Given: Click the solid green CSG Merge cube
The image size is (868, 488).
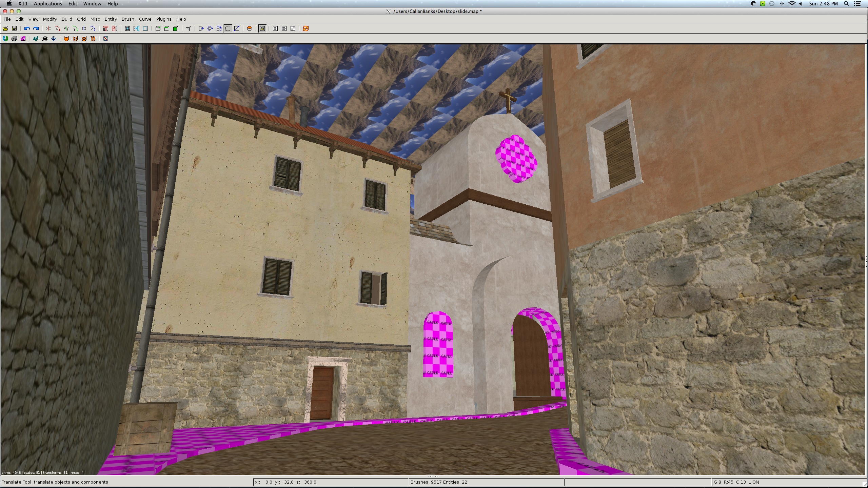Looking at the screenshot, I should click(x=176, y=28).
